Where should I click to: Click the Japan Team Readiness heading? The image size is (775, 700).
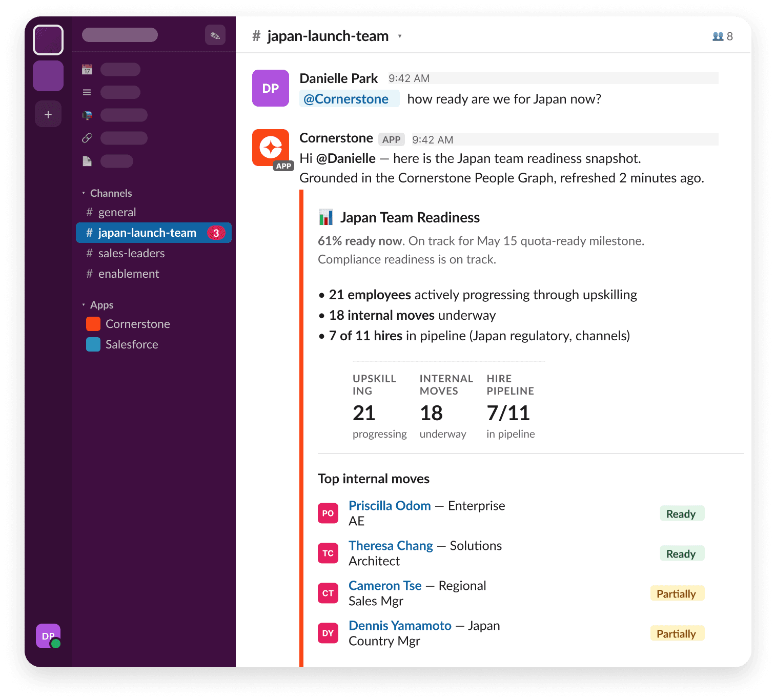[x=410, y=218]
